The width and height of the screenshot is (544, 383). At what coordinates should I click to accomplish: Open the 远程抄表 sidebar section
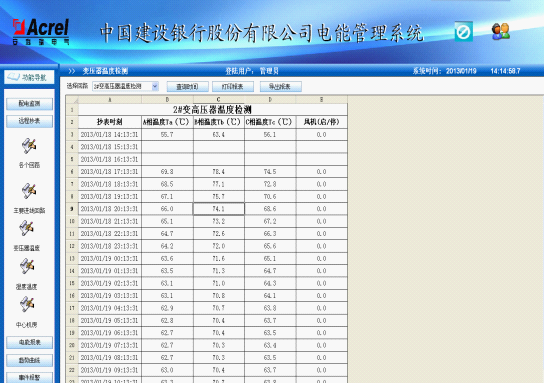29,121
